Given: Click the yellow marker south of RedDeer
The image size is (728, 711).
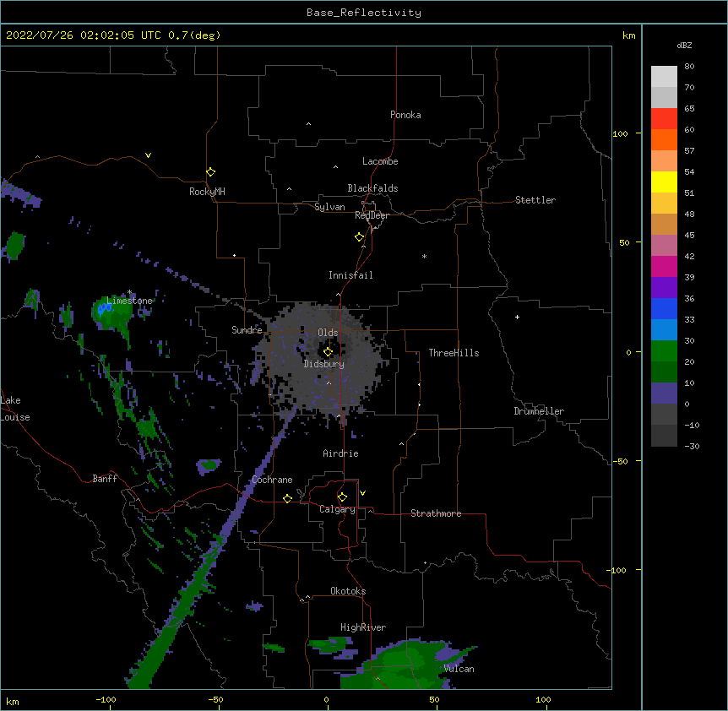Looking at the screenshot, I should click(x=360, y=237).
